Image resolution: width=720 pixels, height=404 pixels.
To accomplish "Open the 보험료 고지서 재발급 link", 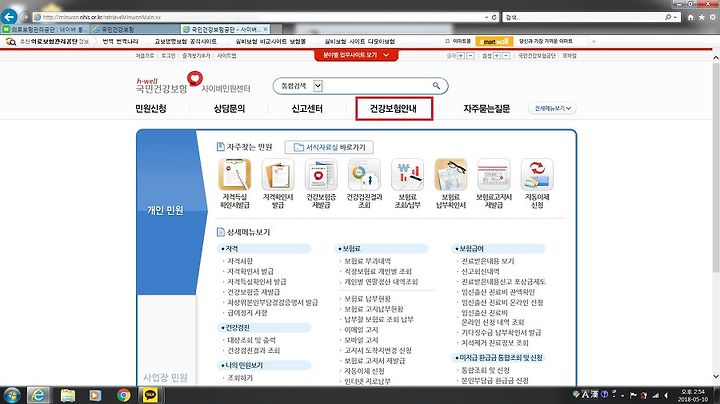I will point(375,361).
